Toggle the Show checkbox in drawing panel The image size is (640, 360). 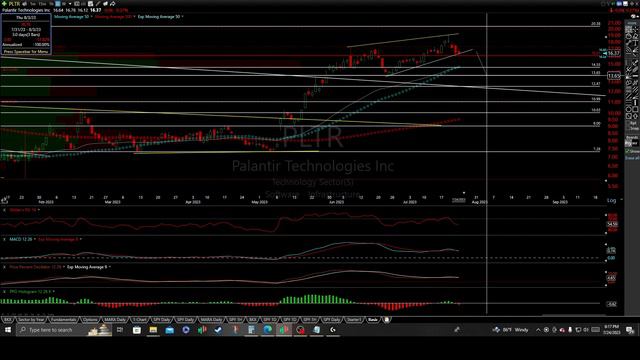click(x=632, y=151)
